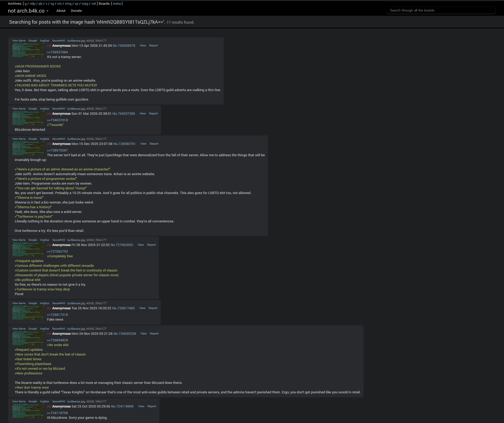This screenshot has width=504, height=423.
Task: Open the 'not arch.b4k.co' site dropdown
Action: point(28,11)
